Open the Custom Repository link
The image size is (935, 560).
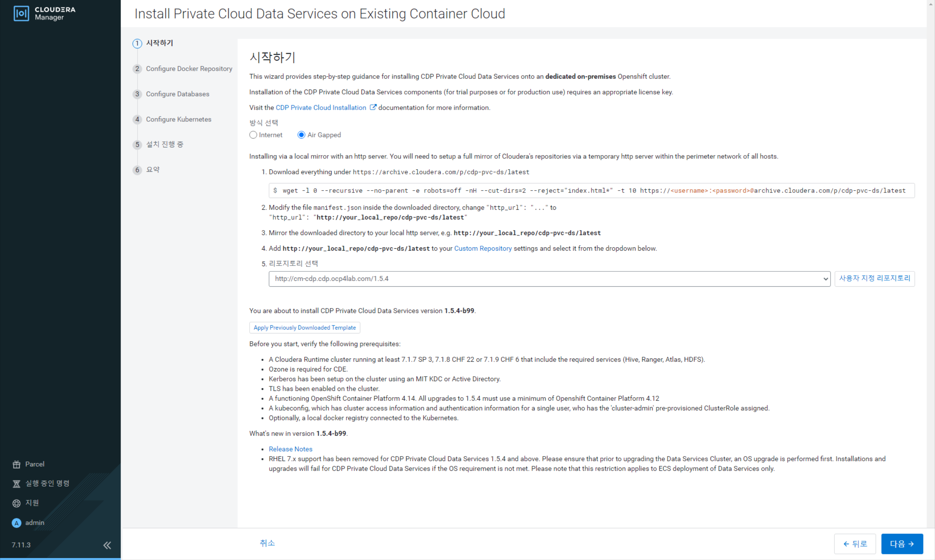(x=482, y=248)
